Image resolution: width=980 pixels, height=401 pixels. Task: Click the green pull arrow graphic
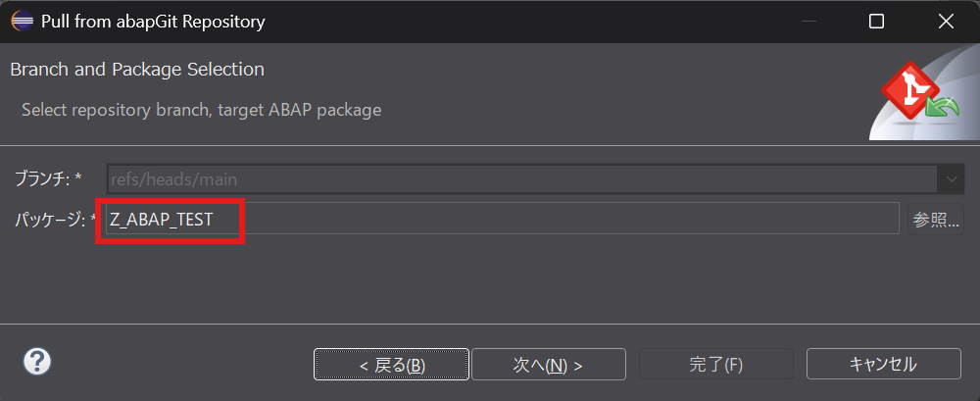click(941, 107)
